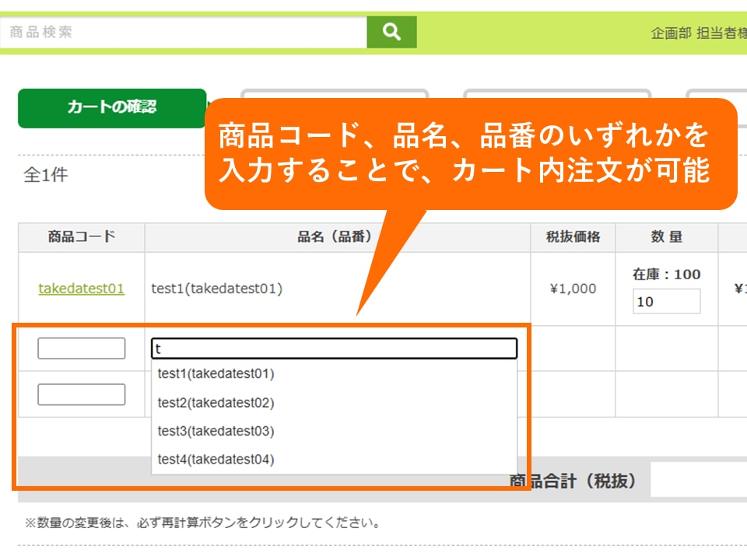
Task: Select the カートの確認 step tab
Action: tap(112, 107)
